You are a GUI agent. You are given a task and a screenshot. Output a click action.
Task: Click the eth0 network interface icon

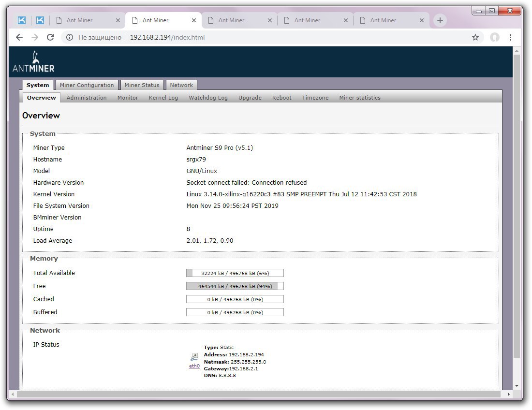click(x=194, y=357)
